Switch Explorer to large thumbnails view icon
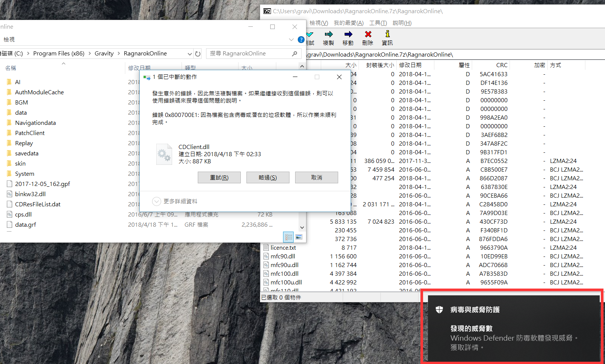The width and height of the screenshot is (605, 364). (299, 237)
